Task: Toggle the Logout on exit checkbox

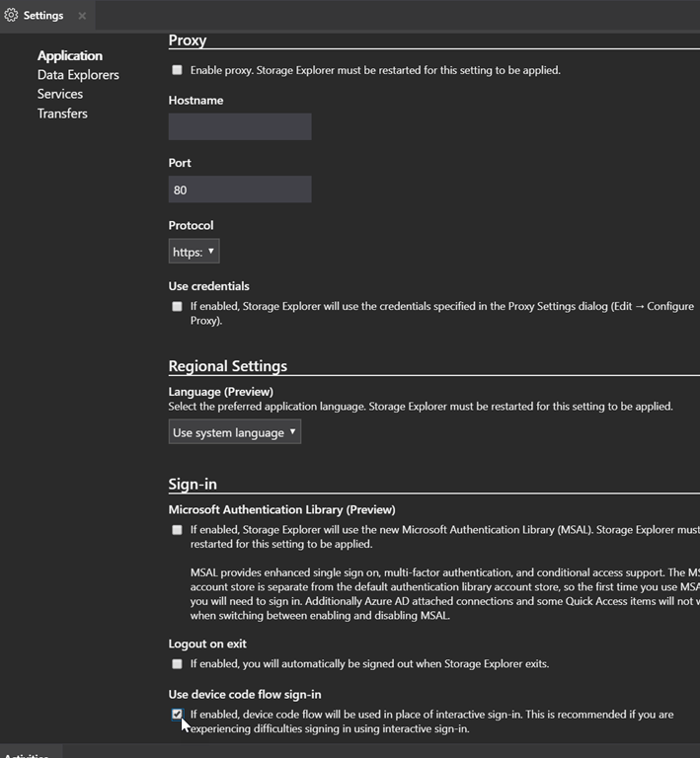Action: click(178, 664)
